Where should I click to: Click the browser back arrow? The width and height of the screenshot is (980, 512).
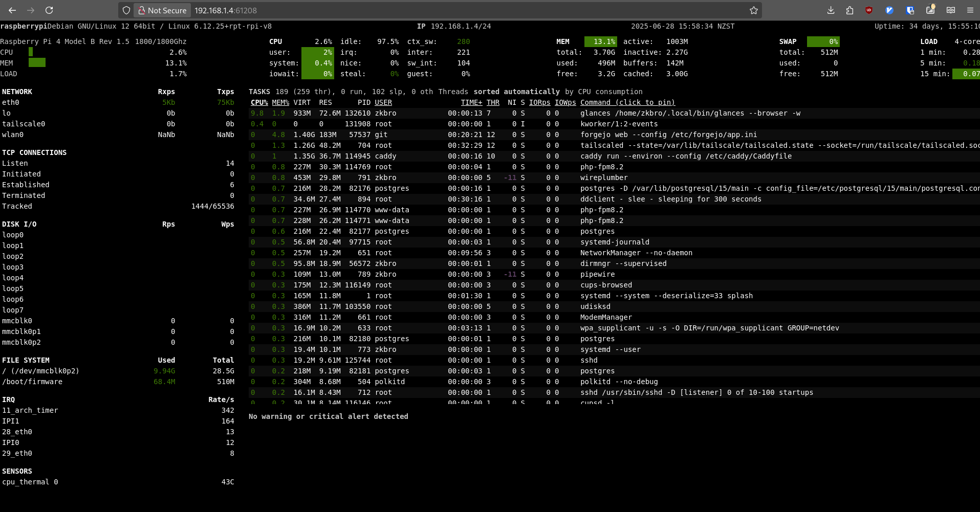coord(12,10)
